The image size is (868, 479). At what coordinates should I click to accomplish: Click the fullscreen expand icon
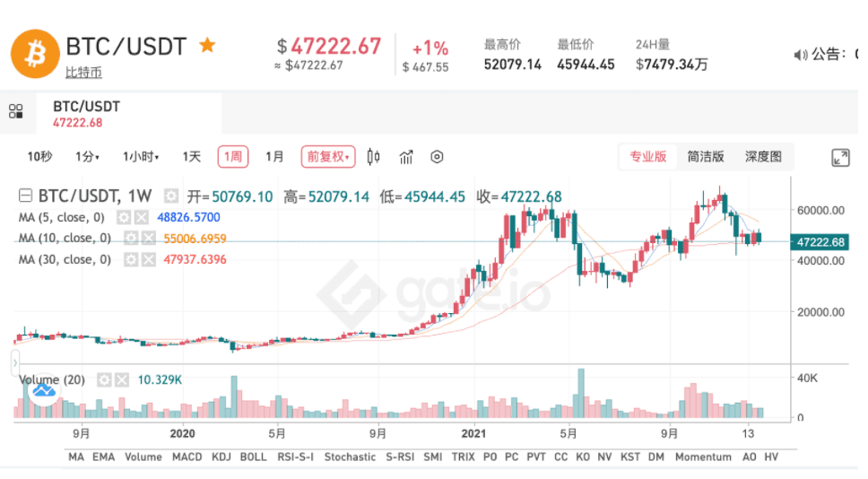click(840, 158)
